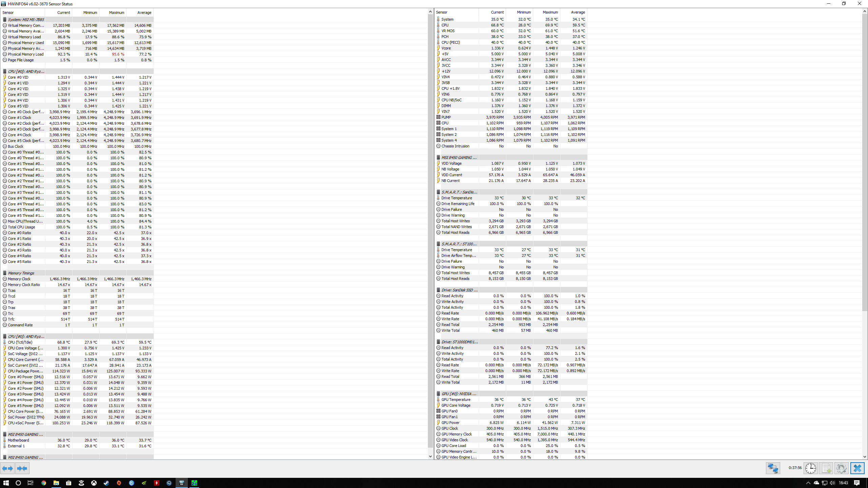Screen dimensions: 868x488
Task: Sort sensors by the Current column header
Action: (x=63, y=13)
